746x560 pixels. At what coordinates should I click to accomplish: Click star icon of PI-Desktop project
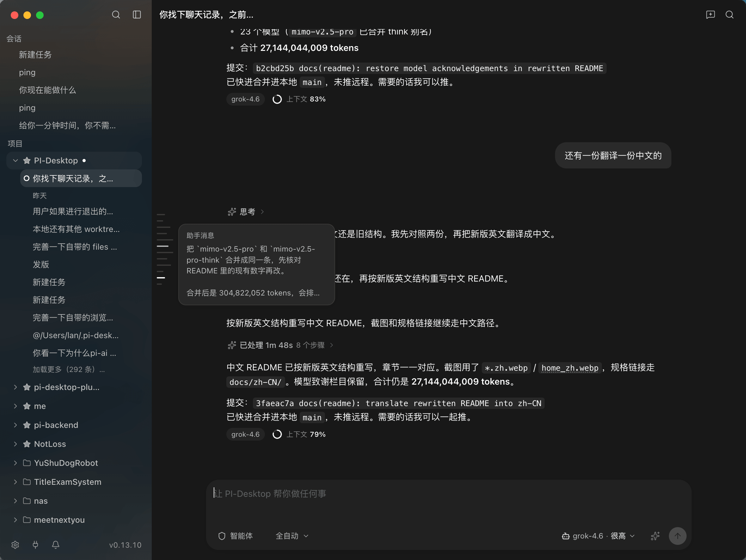27,161
